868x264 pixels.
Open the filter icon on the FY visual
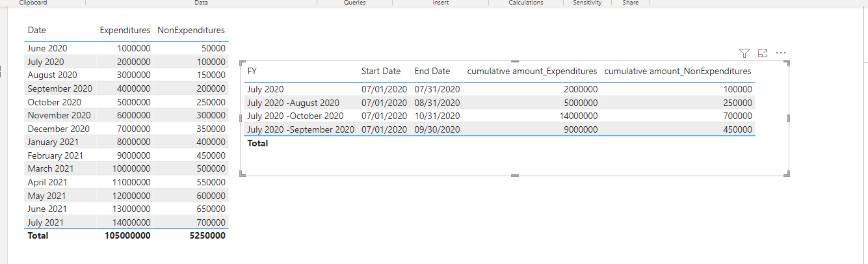tap(745, 53)
